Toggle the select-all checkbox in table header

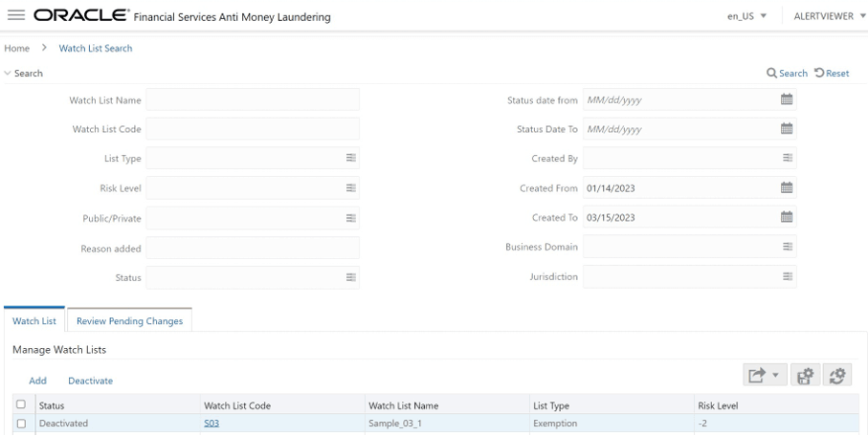pyautogui.click(x=21, y=404)
